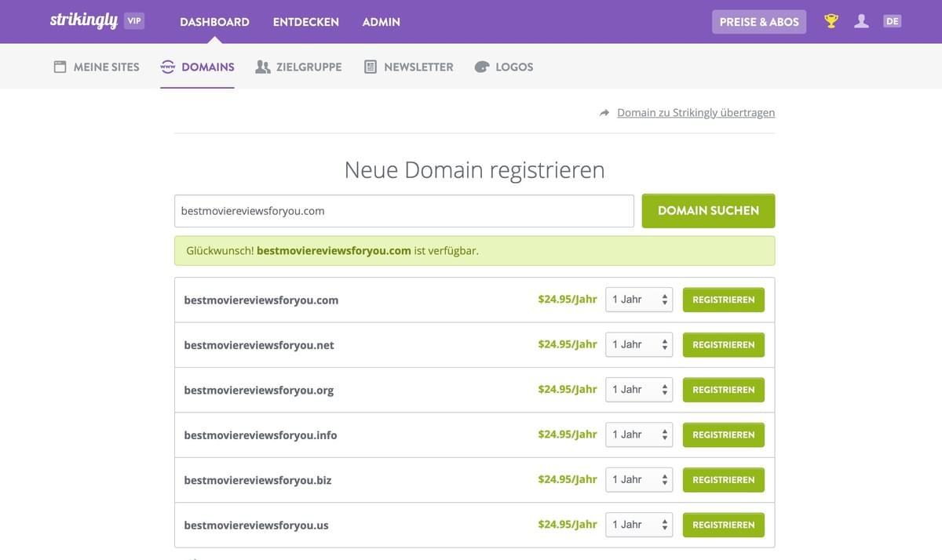Click the Preise & Abos button
The height and width of the screenshot is (560, 942).
(758, 21)
